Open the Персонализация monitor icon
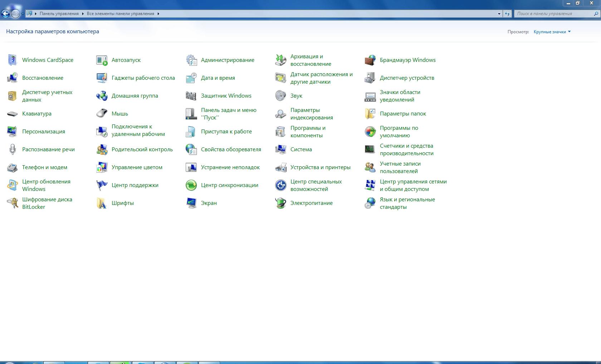The image size is (601, 364). [13, 132]
